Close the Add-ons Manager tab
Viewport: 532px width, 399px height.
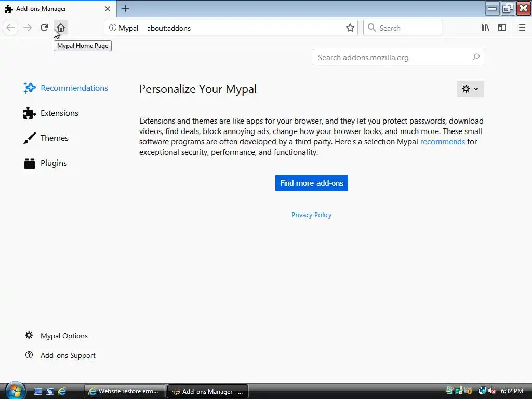pyautogui.click(x=108, y=9)
